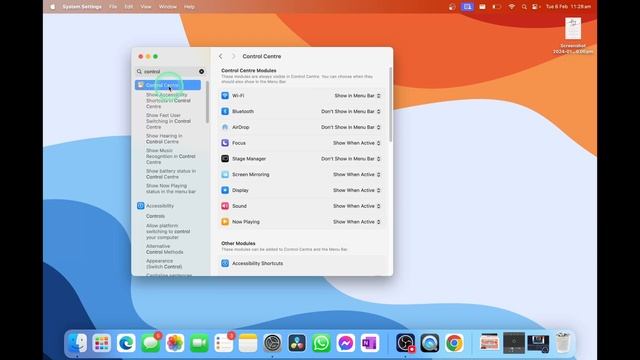Launch Google Chrome from the Dock

click(x=454, y=343)
